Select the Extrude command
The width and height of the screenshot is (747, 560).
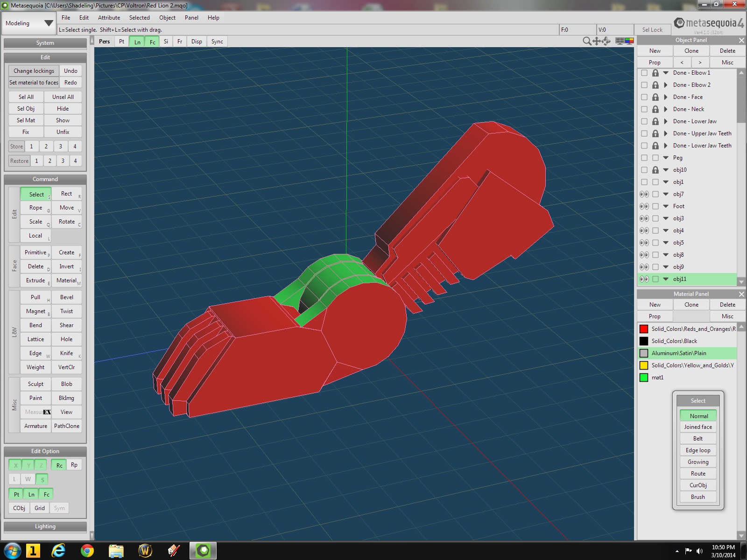[x=35, y=280]
